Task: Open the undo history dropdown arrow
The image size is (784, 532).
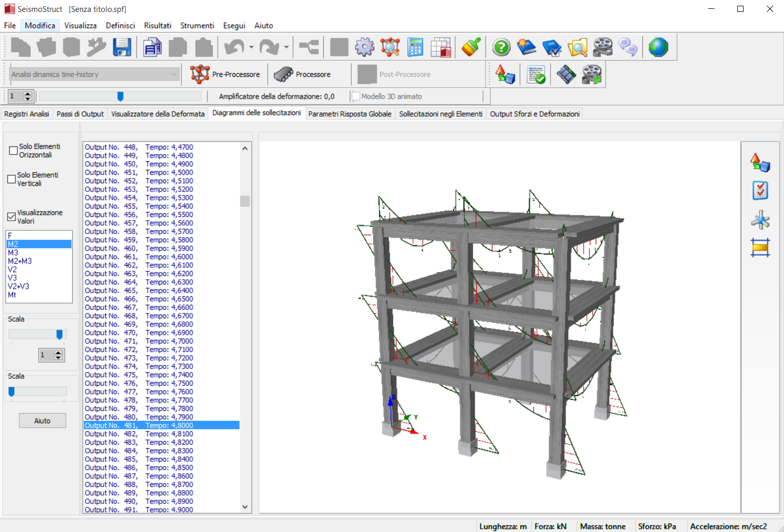Action: coord(252,47)
